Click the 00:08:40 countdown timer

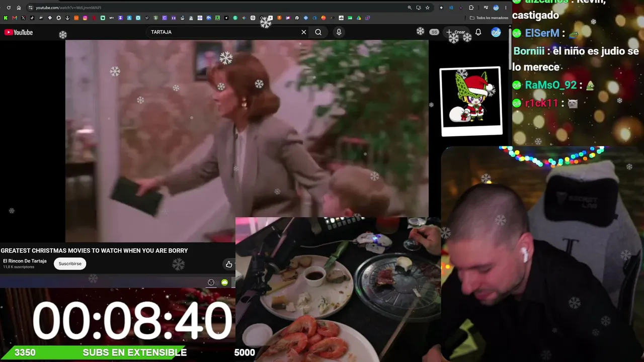[132, 320]
